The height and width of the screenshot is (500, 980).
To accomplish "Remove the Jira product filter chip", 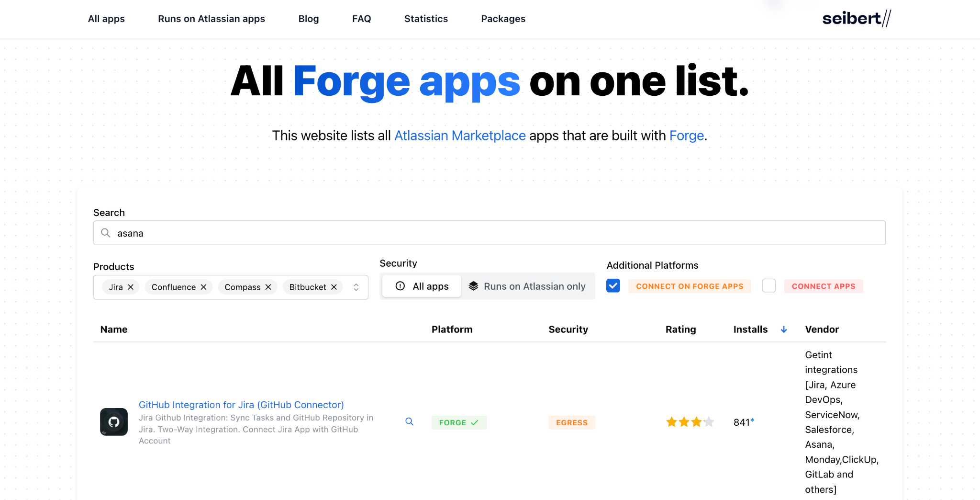I will pyautogui.click(x=131, y=287).
